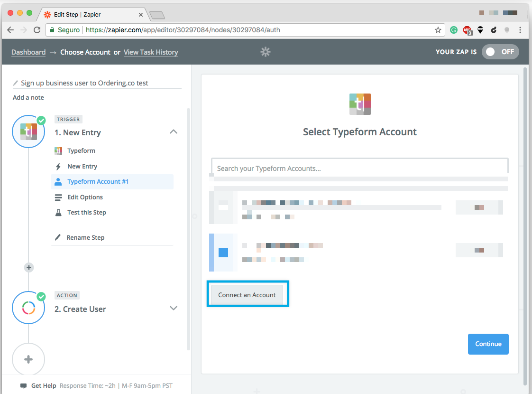Open the Dashboard link
The width and height of the screenshot is (532, 394).
[x=28, y=52]
